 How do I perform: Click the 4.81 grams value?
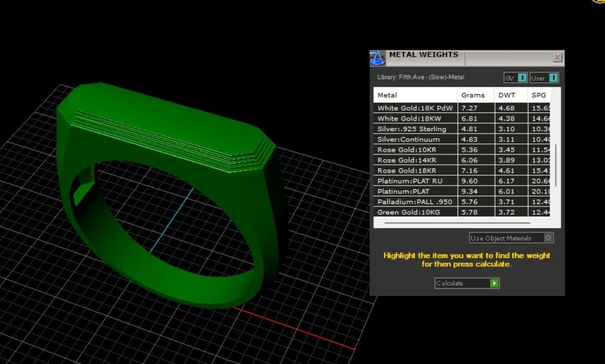469,129
